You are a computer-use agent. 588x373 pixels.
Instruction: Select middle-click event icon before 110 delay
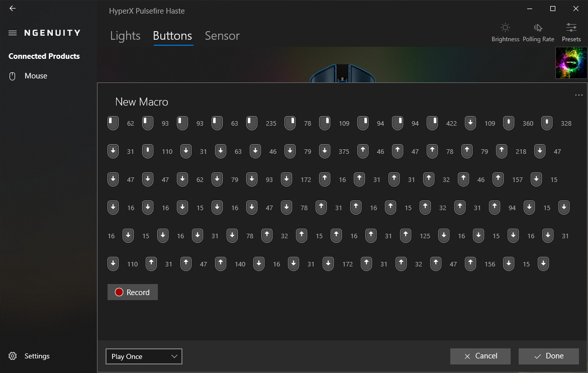[148, 151]
